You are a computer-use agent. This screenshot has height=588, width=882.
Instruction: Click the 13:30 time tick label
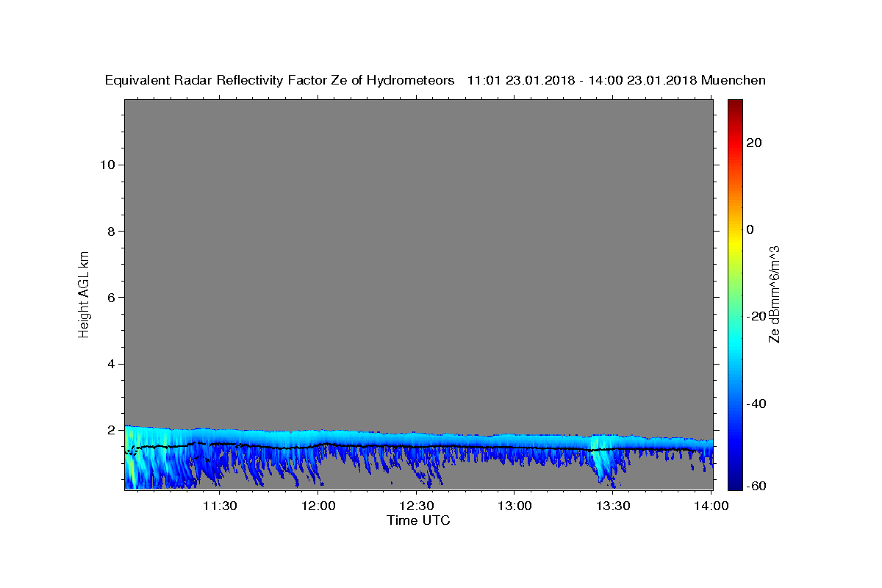tap(612, 506)
